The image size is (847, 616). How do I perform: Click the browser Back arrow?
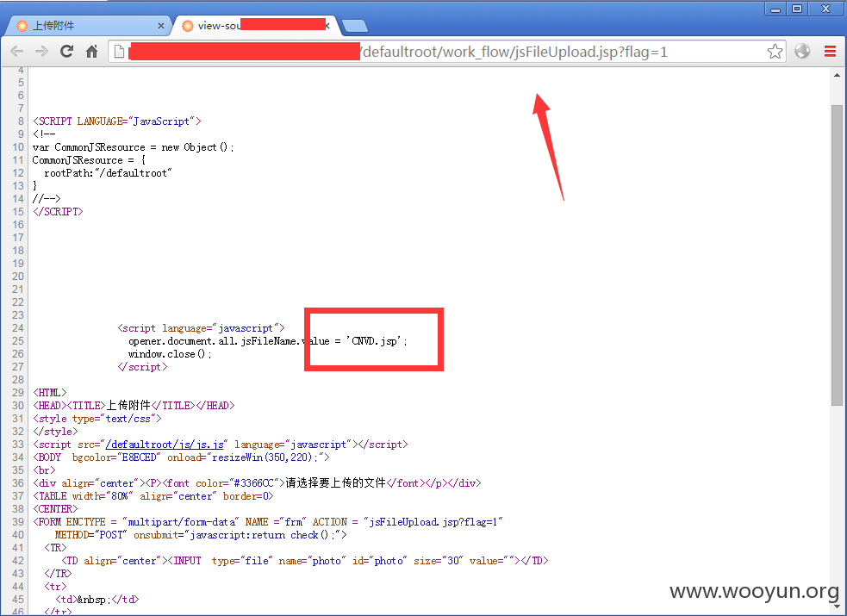(x=16, y=52)
